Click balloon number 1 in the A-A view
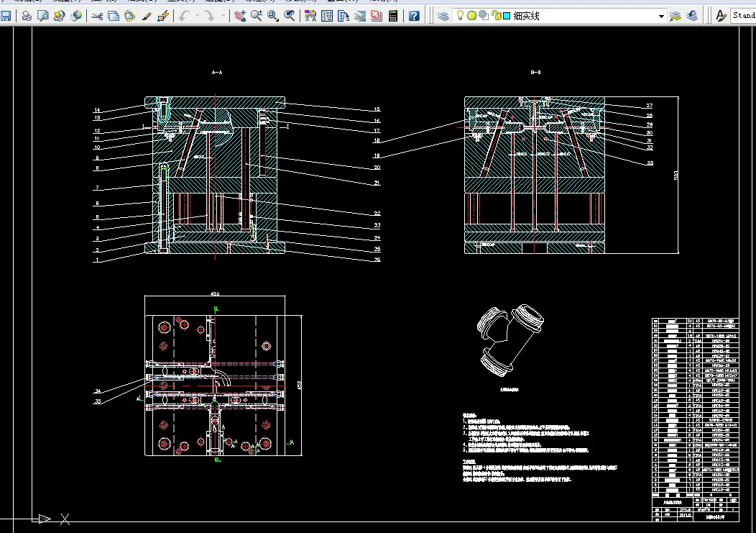756x533 pixels. click(97, 260)
